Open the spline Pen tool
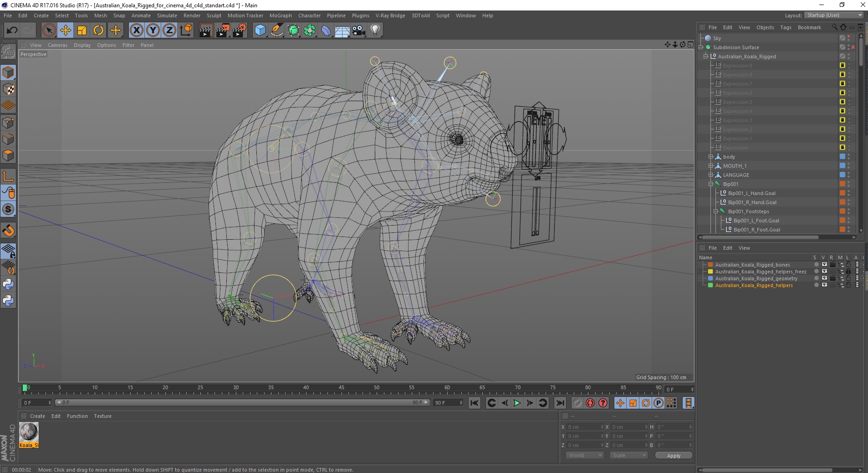Screen dimensions: 868x473 tap(277, 31)
